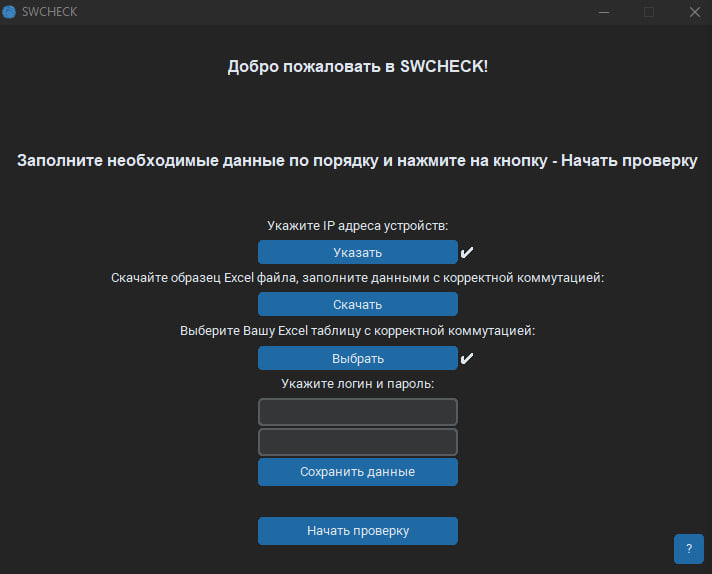Click the Указать button for IP addresses
The image size is (712, 574).
tap(357, 252)
